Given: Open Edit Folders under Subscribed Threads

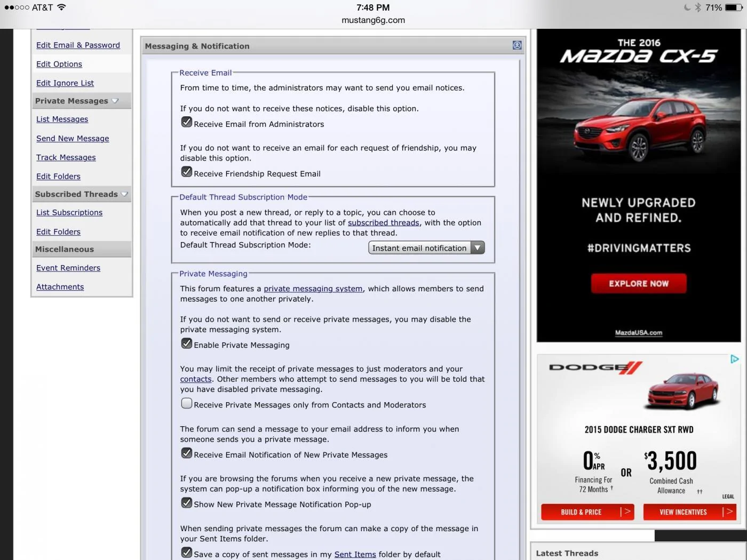Looking at the screenshot, I should pyautogui.click(x=58, y=232).
